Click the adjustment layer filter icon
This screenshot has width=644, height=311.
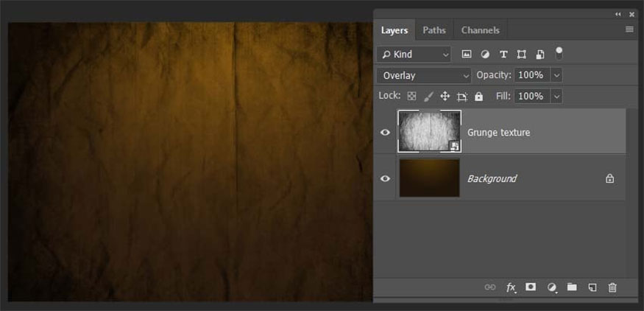(x=485, y=55)
